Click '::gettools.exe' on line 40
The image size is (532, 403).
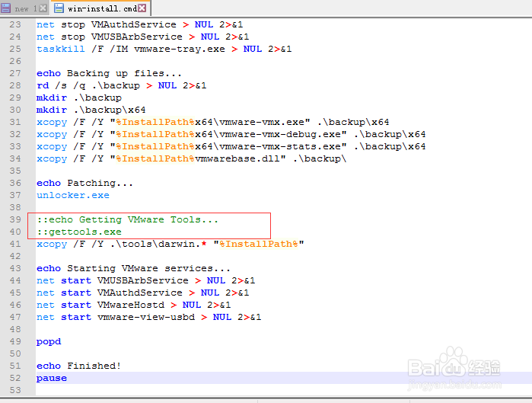(x=79, y=232)
